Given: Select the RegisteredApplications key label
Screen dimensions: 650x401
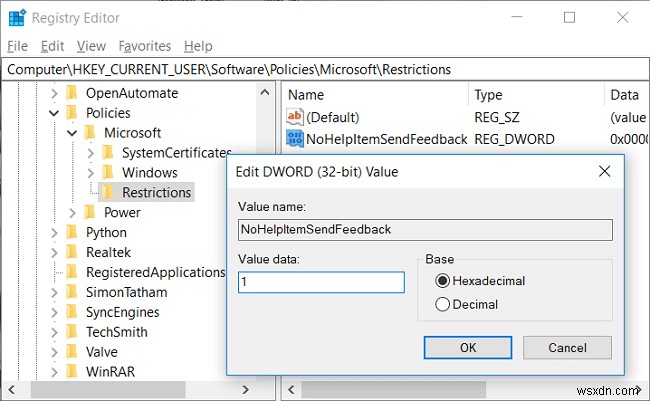Looking at the screenshot, I should pos(155,272).
